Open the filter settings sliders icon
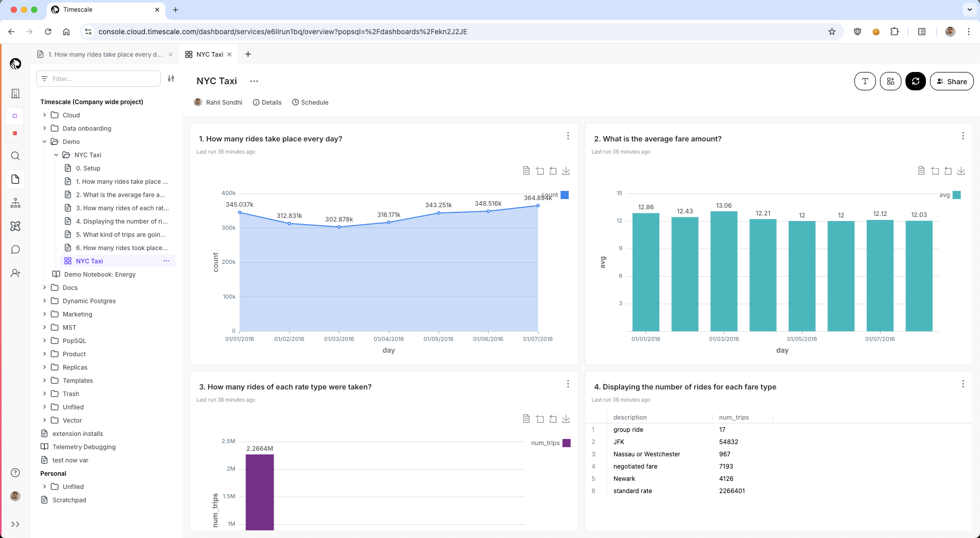The width and height of the screenshot is (980, 538). (171, 79)
